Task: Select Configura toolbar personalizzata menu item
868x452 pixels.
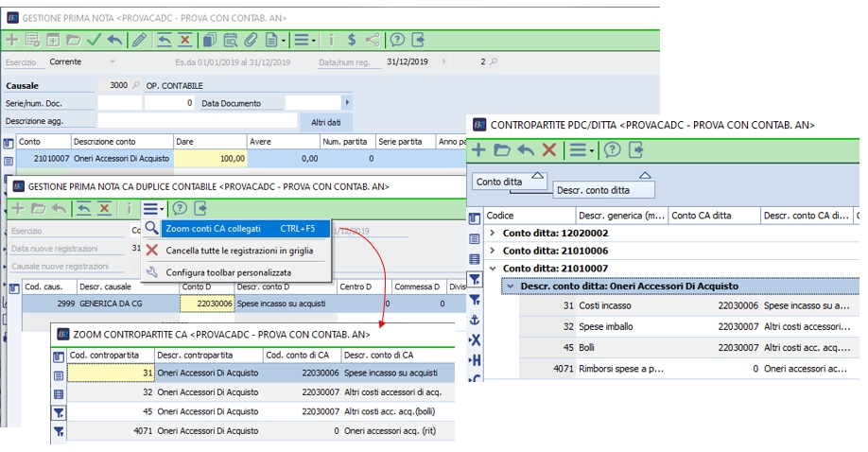Action: pyautogui.click(x=228, y=272)
